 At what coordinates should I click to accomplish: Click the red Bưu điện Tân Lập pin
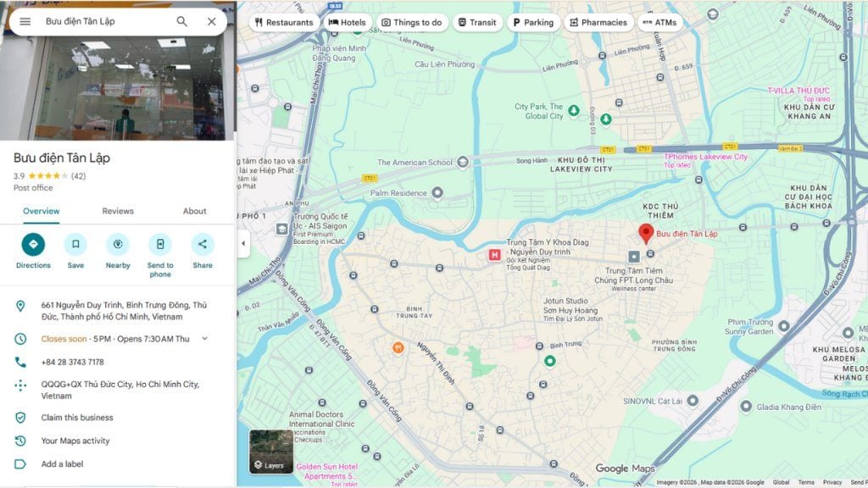click(x=645, y=233)
